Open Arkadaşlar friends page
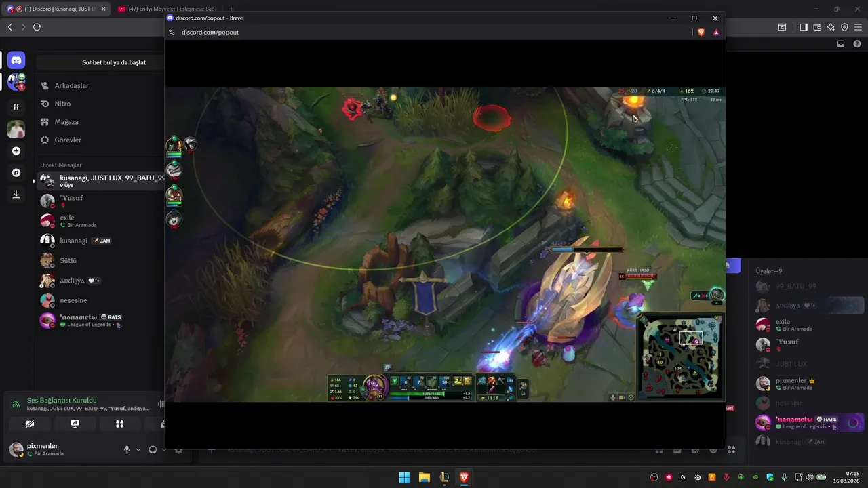 pyautogui.click(x=100, y=85)
